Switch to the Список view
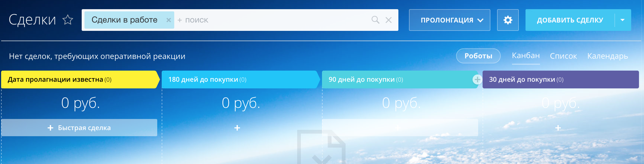 (x=563, y=56)
